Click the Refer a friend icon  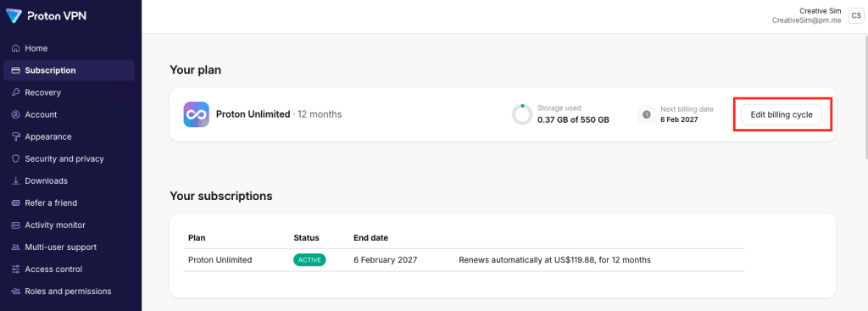point(15,203)
